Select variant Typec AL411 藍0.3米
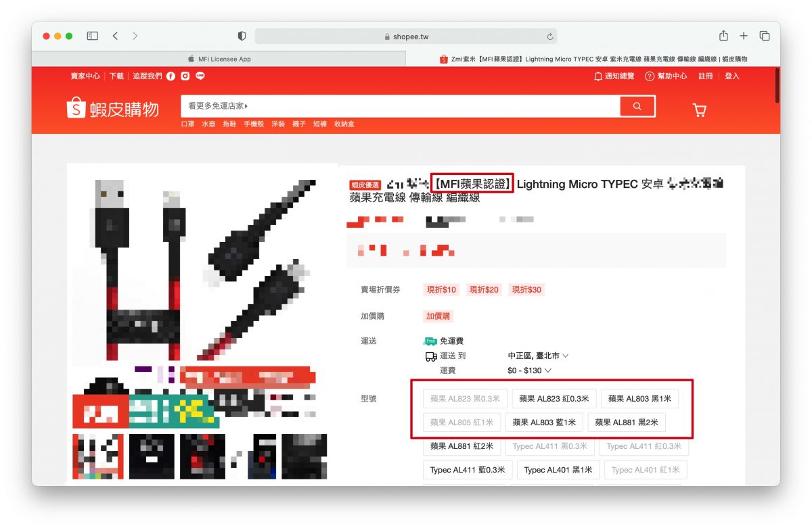 [468, 470]
